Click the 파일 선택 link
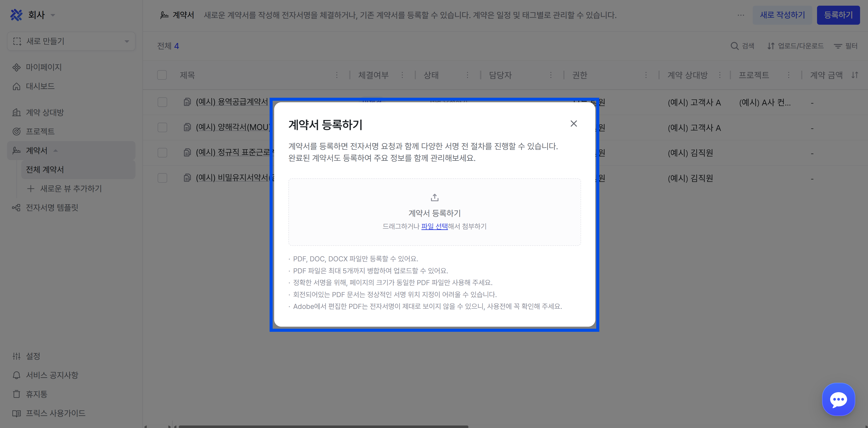The height and width of the screenshot is (428, 868). pyautogui.click(x=434, y=226)
